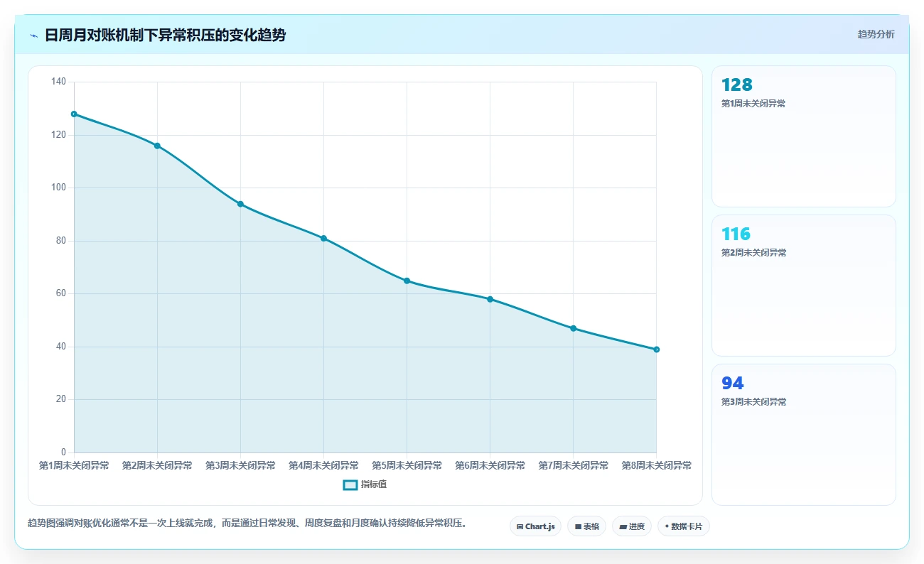Click the y-axis value 20
The width and height of the screenshot is (924, 564).
point(61,399)
